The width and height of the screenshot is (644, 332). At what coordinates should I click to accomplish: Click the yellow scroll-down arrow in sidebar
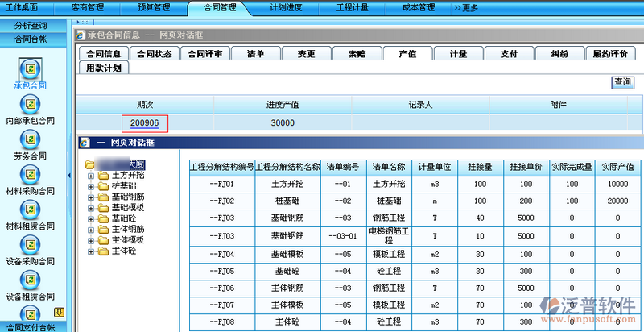click(58, 312)
